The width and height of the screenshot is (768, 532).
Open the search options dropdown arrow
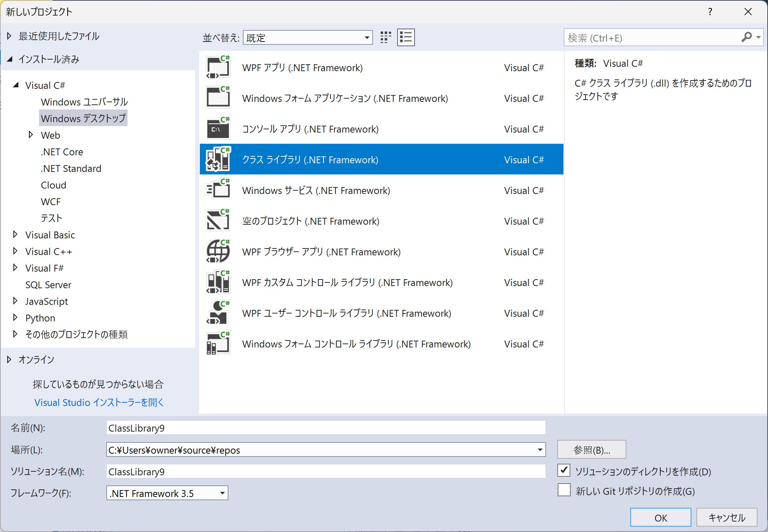pos(759,38)
